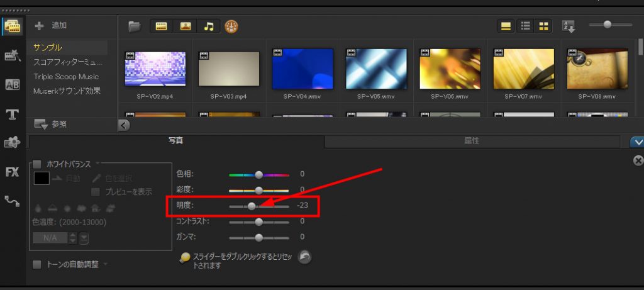Open the FX filter library
The width and height of the screenshot is (644, 290).
(x=12, y=172)
